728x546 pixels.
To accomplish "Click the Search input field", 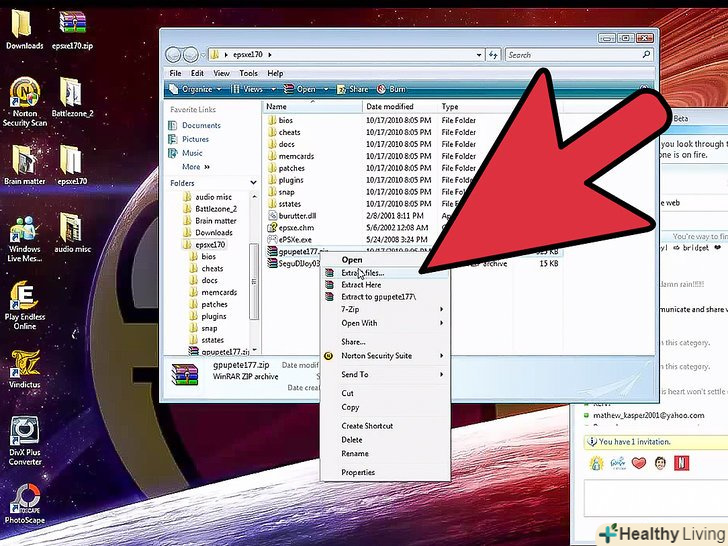I will [x=573, y=55].
